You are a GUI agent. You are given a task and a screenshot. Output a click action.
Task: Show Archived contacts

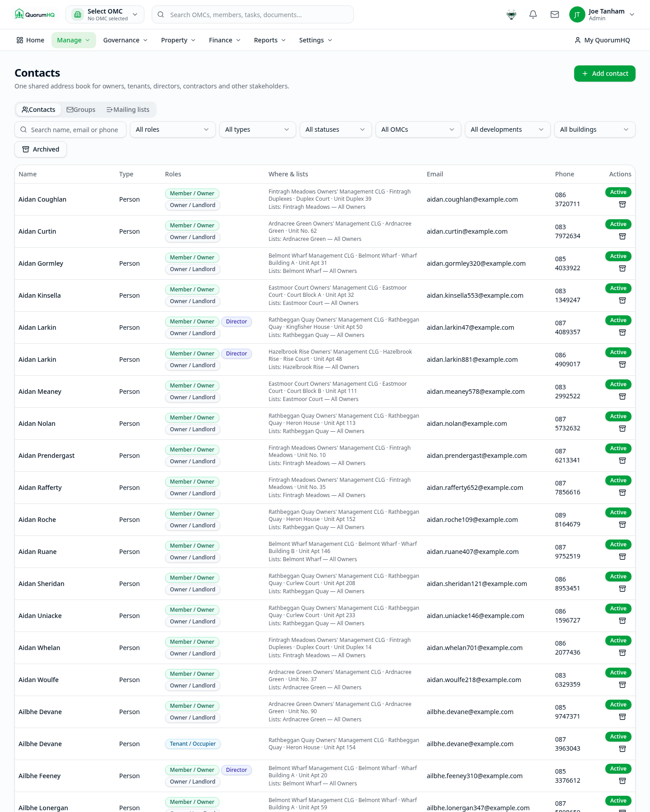tap(41, 149)
